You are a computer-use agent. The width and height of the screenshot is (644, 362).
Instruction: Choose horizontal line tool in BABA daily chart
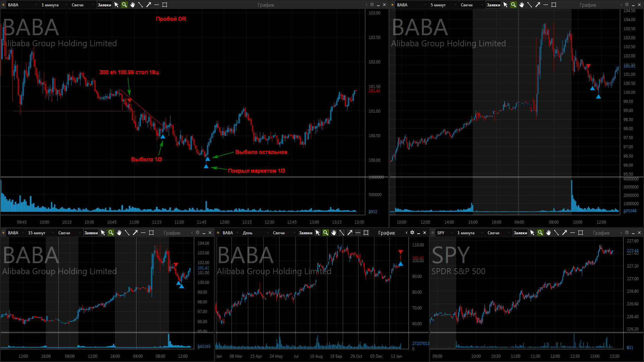pyautogui.click(x=358, y=233)
